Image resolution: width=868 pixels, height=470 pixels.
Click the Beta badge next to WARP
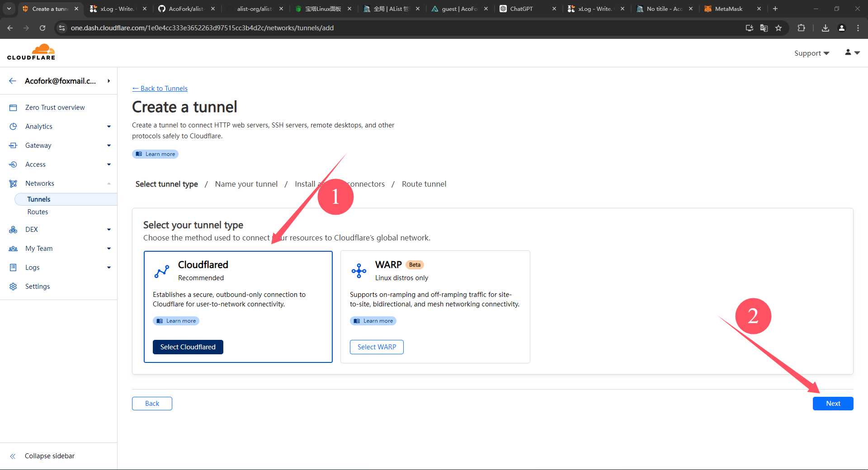[x=415, y=265]
